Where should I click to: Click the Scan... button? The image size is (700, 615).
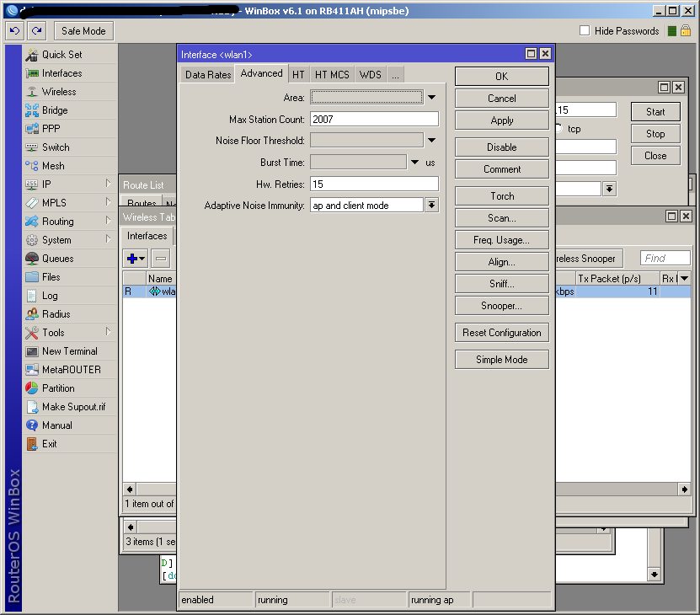(502, 218)
